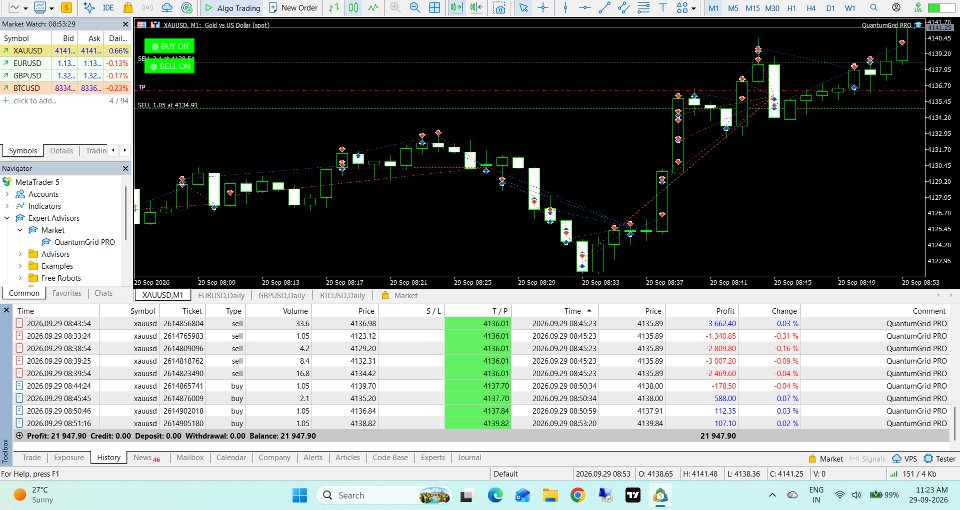Switch chart to M15 timeframe

pos(752,8)
